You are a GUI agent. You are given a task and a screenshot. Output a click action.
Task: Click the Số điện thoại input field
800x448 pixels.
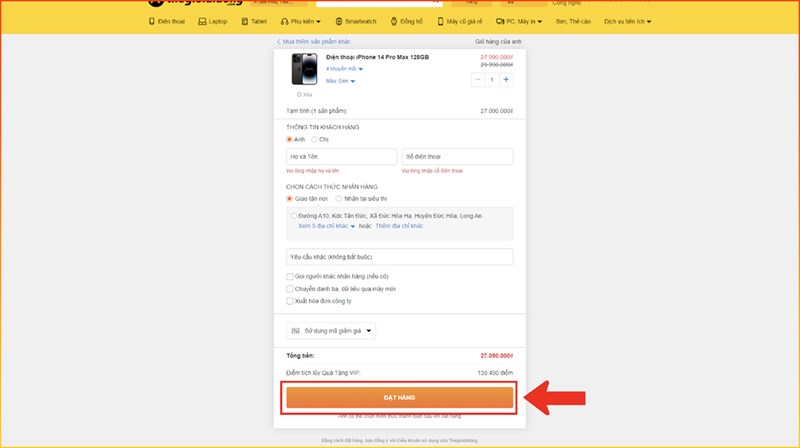(x=458, y=157)
